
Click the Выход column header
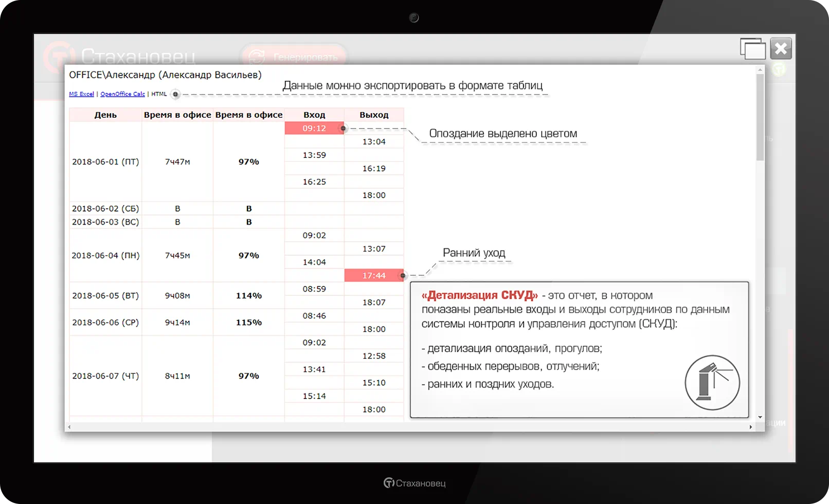374,115
